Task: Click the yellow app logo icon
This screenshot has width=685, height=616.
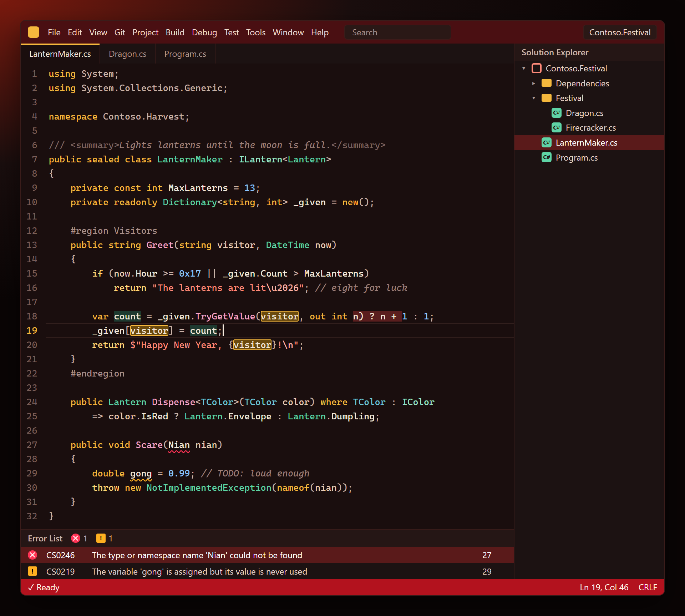Action: pos(34,32)
